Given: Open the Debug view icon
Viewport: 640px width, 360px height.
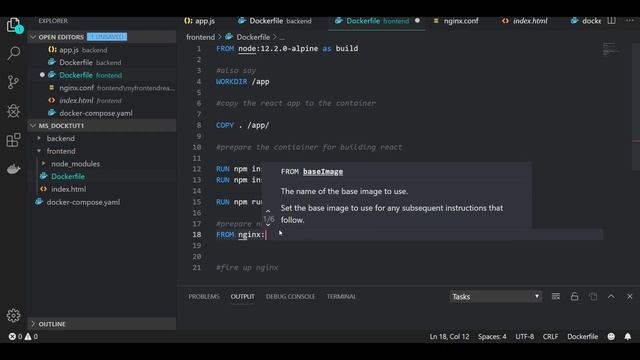Looking at the screenshot, I should (x=13, y=111).
